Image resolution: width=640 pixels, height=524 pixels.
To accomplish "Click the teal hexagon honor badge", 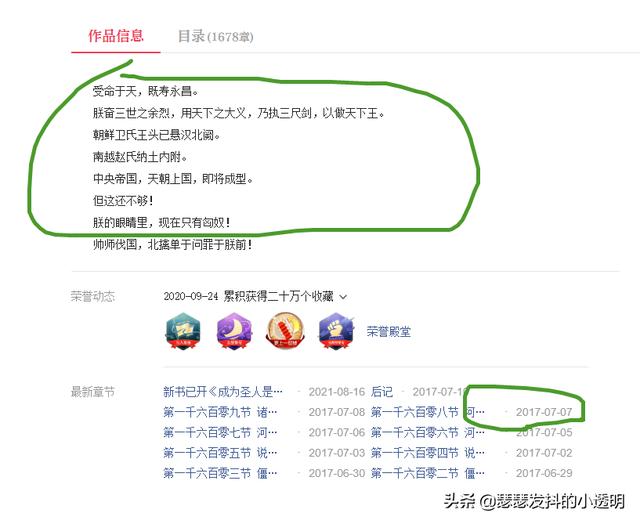I will (183, 331).
